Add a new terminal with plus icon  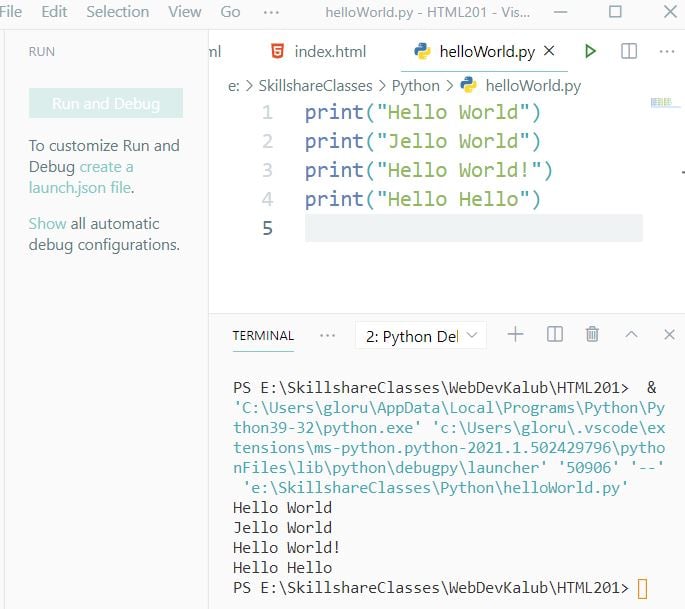515,335
